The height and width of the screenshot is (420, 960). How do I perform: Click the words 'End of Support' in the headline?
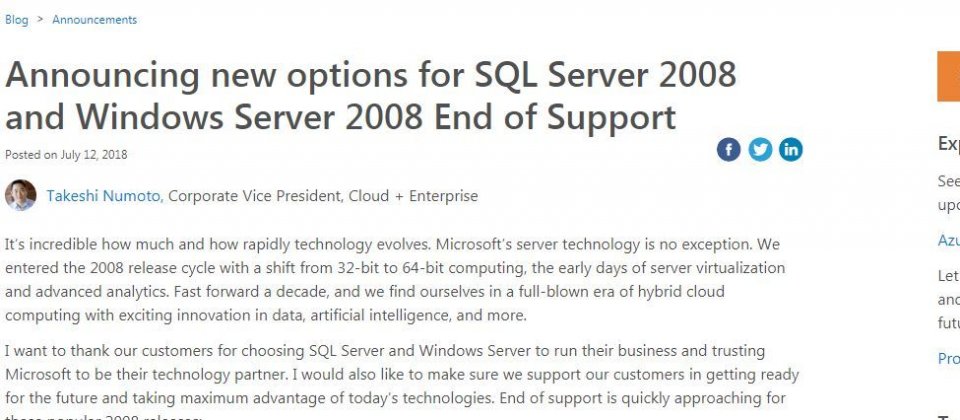click(x=555, y=117)
